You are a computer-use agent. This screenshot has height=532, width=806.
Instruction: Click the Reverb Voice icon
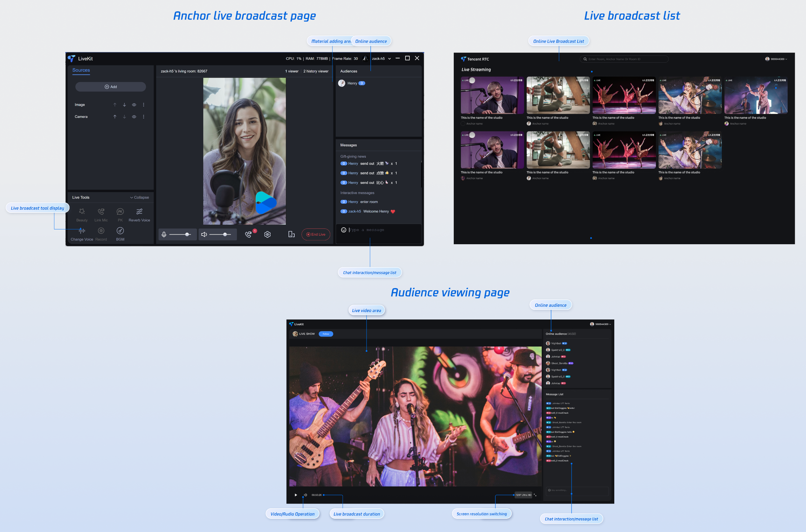coord(139,212)
